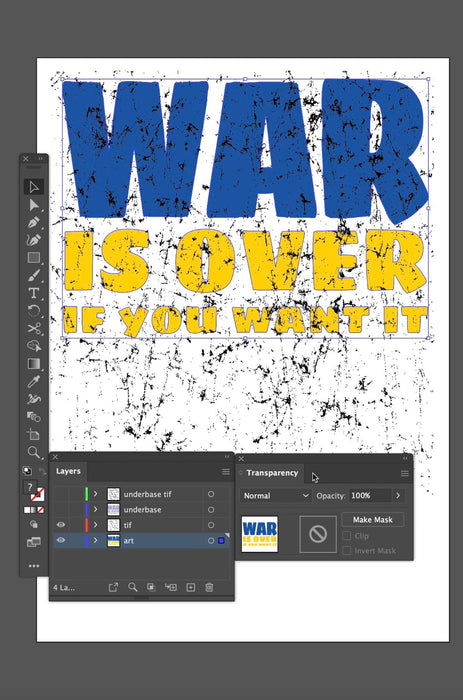This screenshot has height=700, width=463.
Task: Click Swap Fill and Stroke arrow
Action: tap(42, 471)
